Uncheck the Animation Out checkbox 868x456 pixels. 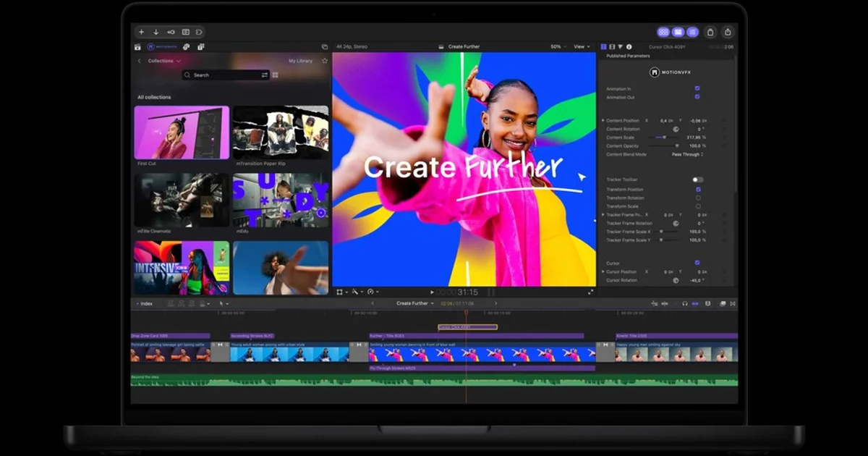[697, 96]
